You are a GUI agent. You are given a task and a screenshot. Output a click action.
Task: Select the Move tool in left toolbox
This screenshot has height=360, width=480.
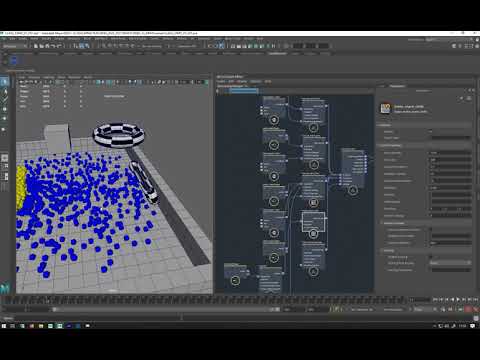(x=5, y=109)
